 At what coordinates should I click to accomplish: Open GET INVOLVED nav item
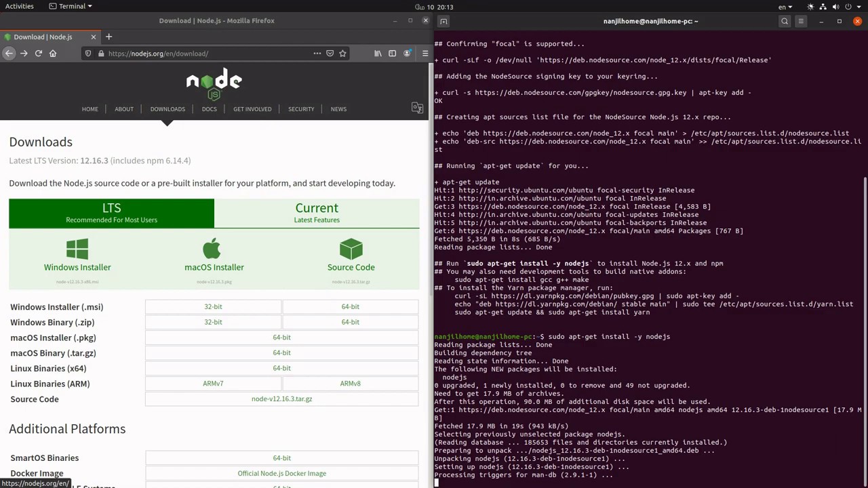tap(252, 109)
